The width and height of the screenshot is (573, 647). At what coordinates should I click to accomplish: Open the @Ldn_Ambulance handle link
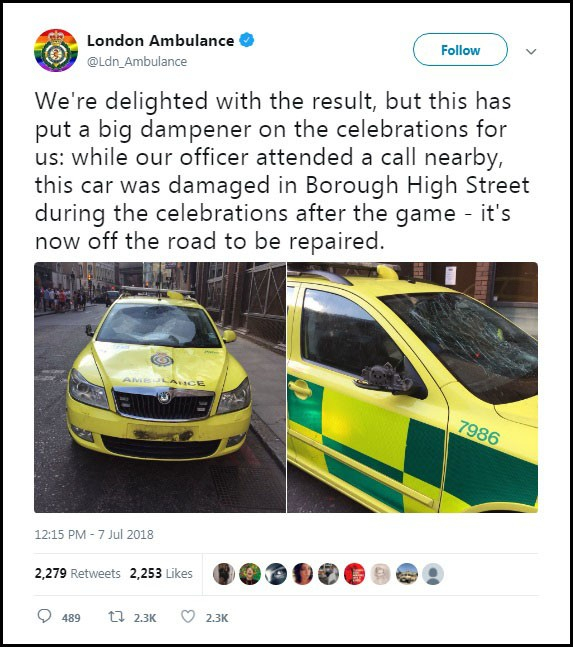pos(137,61)
